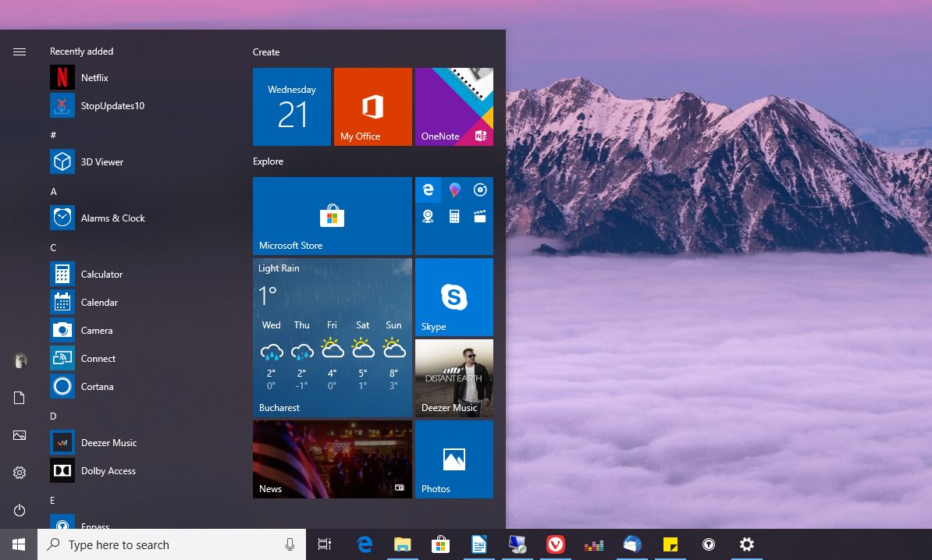Open Paint 3D icon in the tile folder
Viewport: 932px width, 560px height.
(x=454, y=190)
